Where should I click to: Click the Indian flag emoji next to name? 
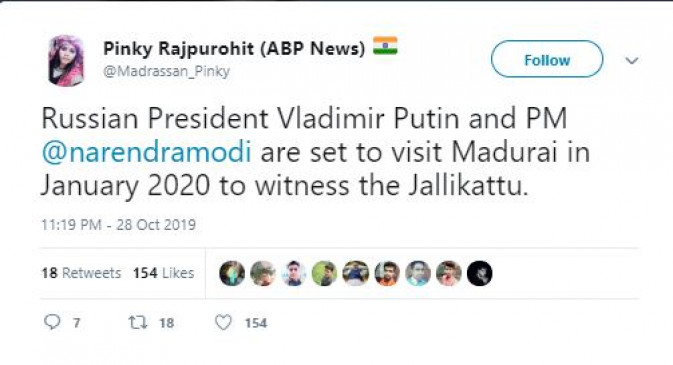tap(385, 46)
